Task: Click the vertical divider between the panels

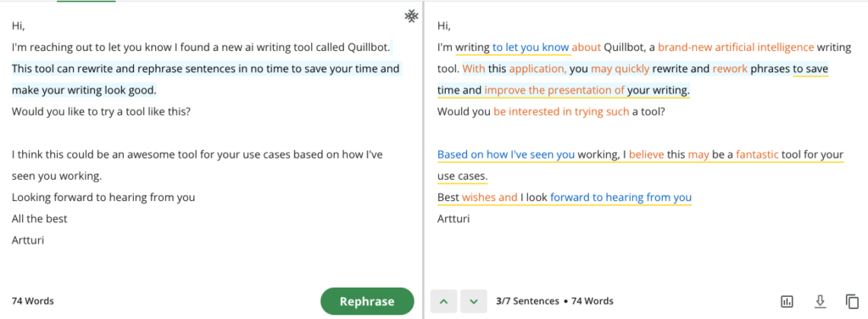Action: click(424, 159)
